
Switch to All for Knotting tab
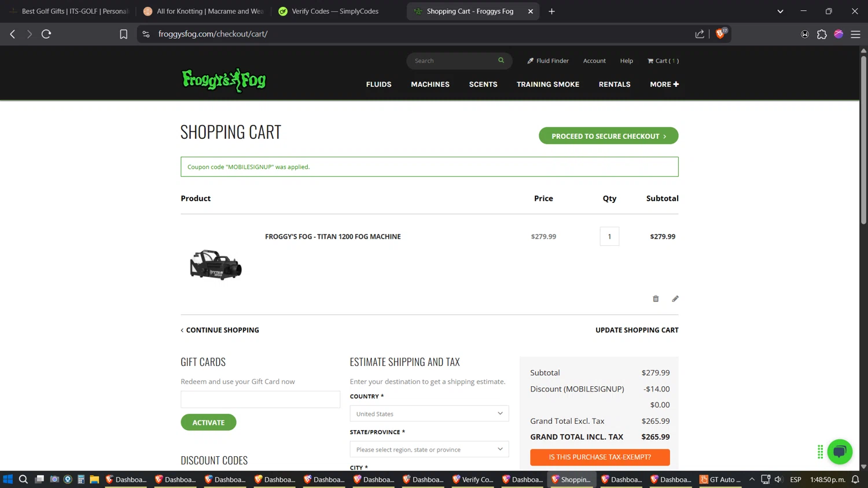click(x=204, y=11)
